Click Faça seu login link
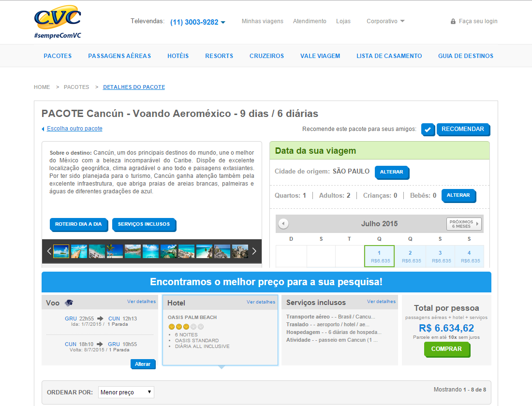532x406 pixels. (478, 21)
